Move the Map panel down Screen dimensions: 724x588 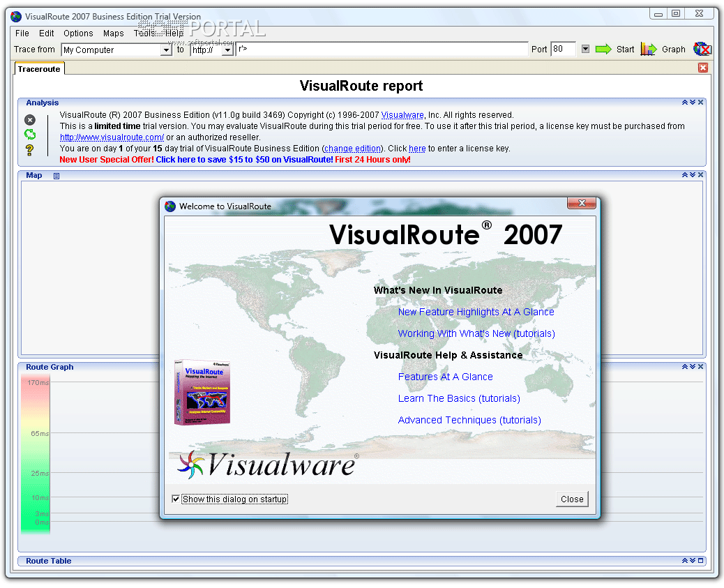pos(693,174)
